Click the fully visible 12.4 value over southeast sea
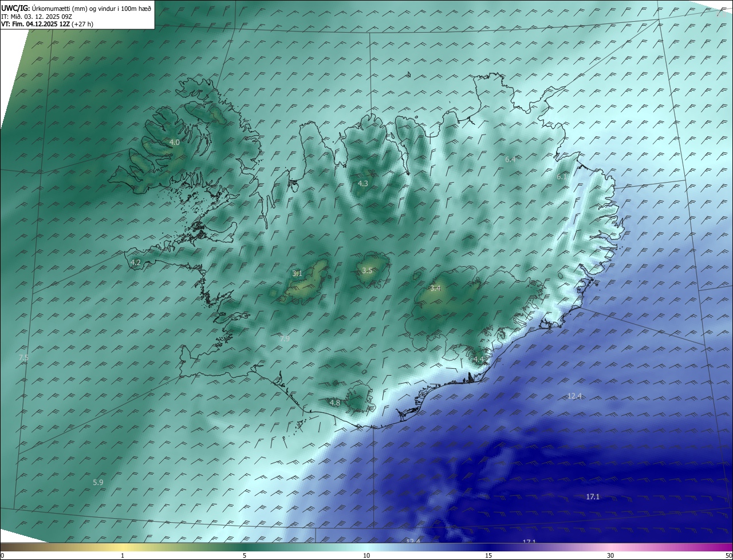Viewport: 733px width, 560px height. (x=574, y=396)
